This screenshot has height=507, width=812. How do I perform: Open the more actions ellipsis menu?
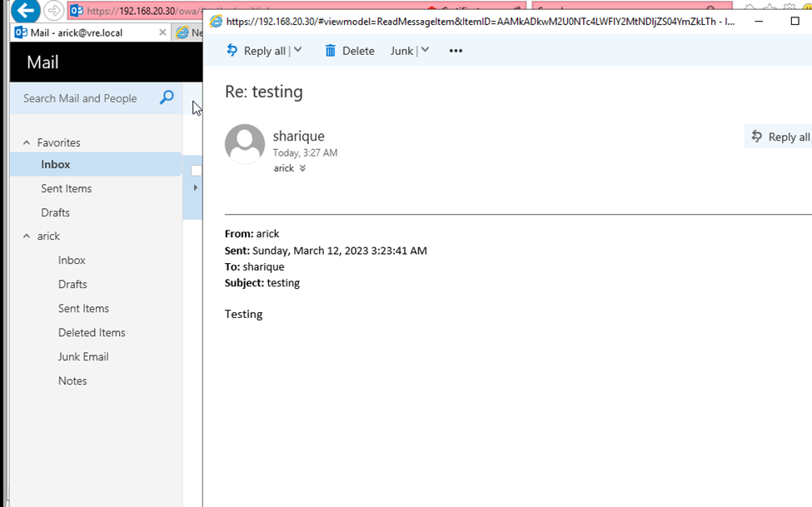pos(456,51)
